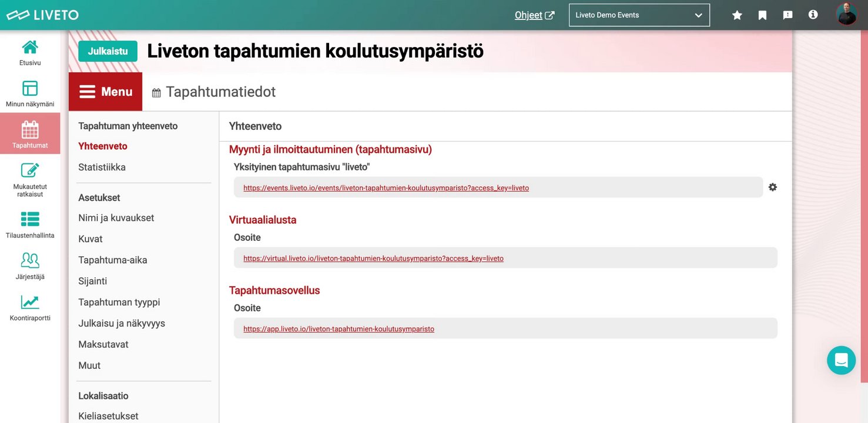Screen dimensions: 868x423
Task: Open Sijainti settings
Action: click(x=93, y=281)
